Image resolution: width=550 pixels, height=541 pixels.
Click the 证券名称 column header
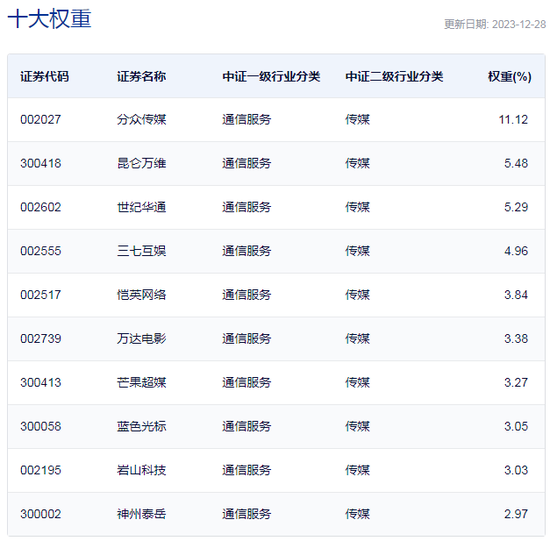[141, 76]
